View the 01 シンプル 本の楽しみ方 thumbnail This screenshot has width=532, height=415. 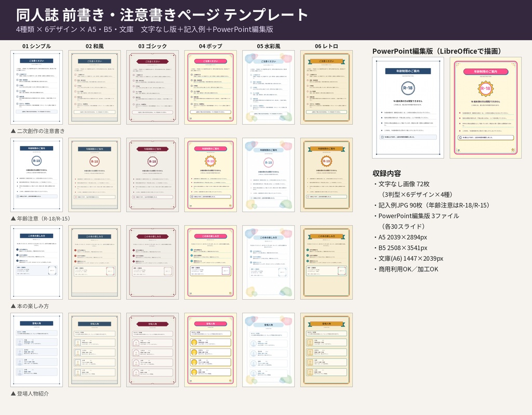tap(37, 263)
